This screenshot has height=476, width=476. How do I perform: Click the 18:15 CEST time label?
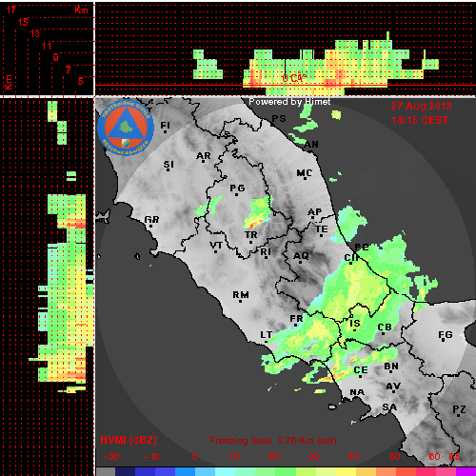click(420, 120)
